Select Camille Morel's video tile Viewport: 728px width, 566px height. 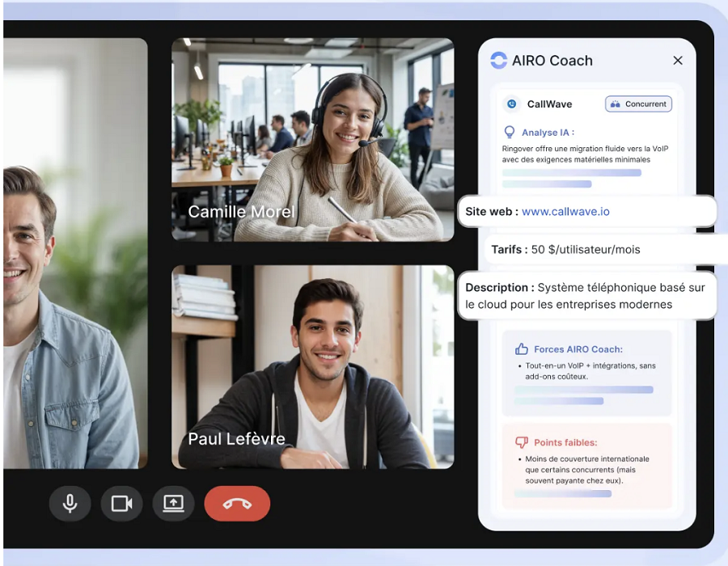pyautogui.click(x=312, y=139)
